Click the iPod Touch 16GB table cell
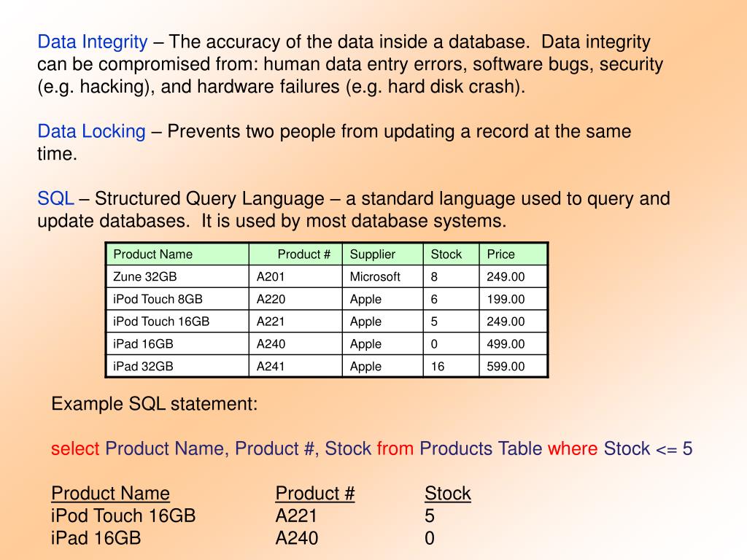Image resolution: width=747 pixels, height=560 pixels. (177, 322)
